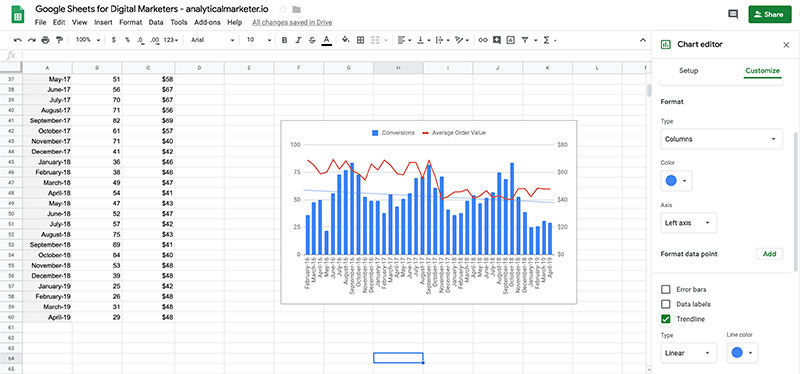
Task: Open the comments history icon
Action: (x=733, y=14)
